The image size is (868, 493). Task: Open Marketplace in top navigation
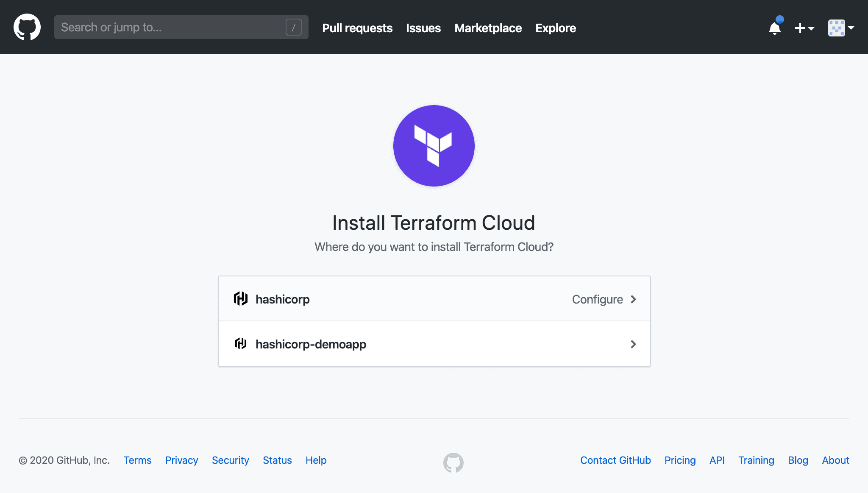(x=488, y=28)
